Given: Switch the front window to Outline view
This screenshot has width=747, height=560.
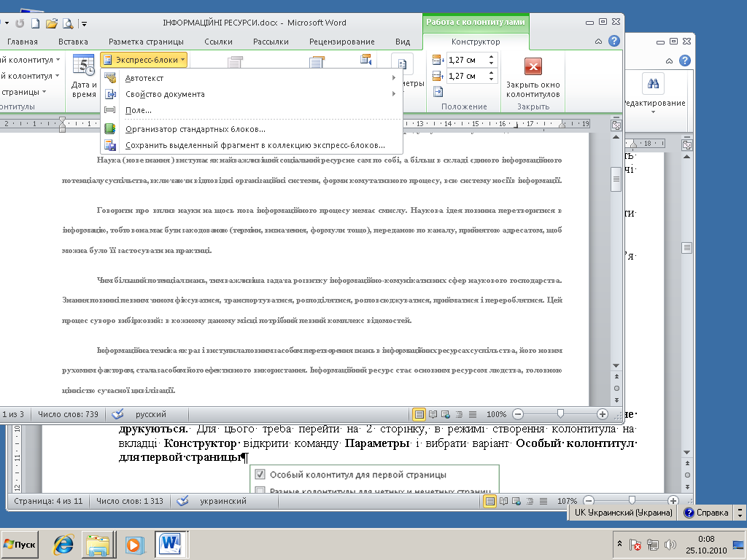Looking at the screenshot, I should tap(460, 414).
